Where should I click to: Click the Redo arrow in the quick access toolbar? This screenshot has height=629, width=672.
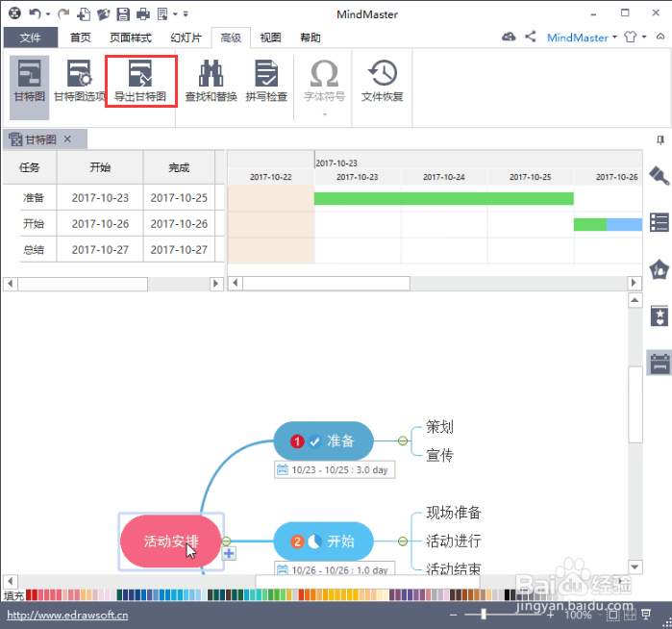pyautogui.click(x=63, y=13)
